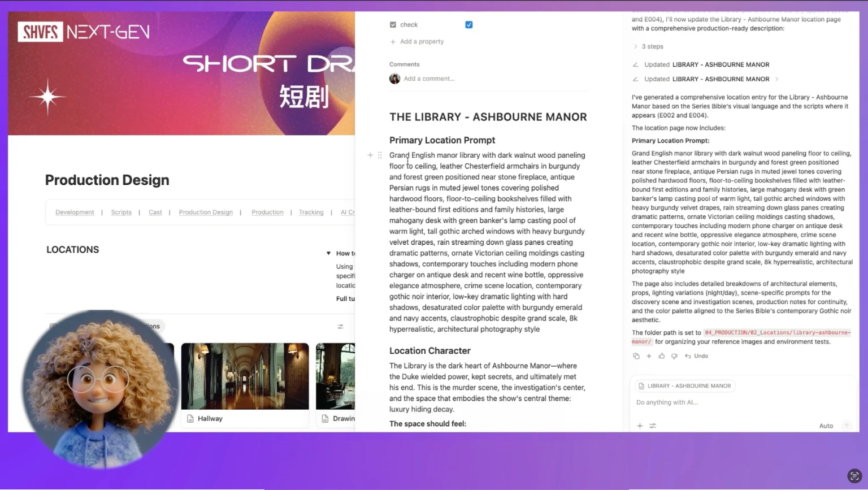Uncheck the blue check property checkbox

pos(468,25)
